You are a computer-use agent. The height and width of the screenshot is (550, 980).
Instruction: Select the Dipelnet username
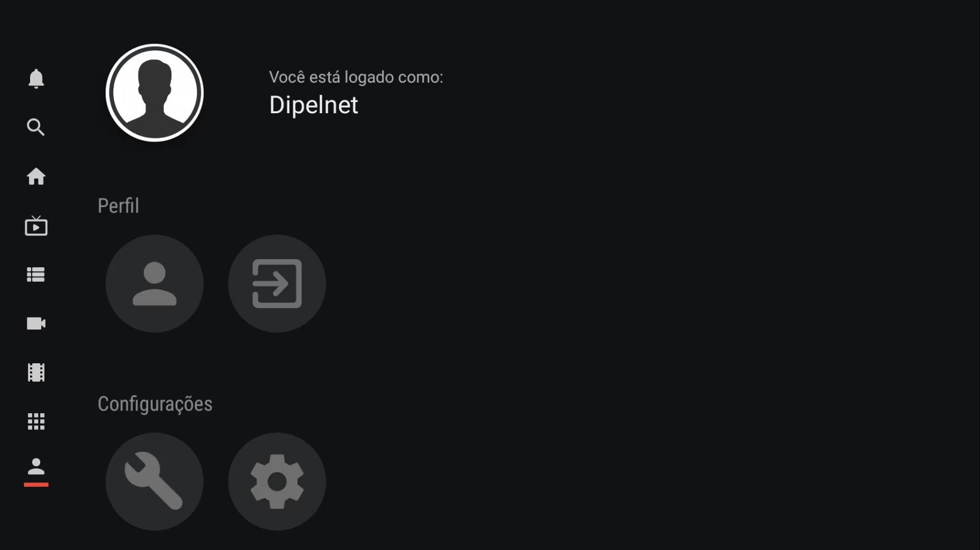[314, 105]
